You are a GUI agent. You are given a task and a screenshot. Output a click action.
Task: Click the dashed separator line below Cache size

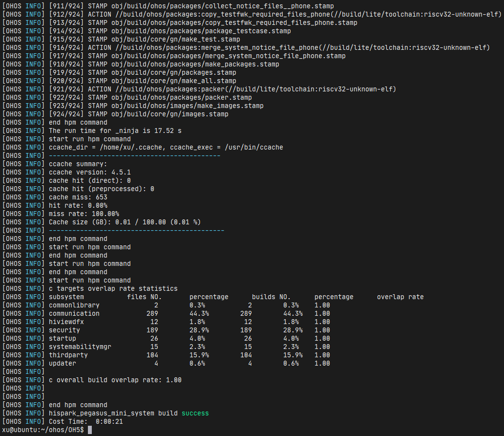click(137, 230)
